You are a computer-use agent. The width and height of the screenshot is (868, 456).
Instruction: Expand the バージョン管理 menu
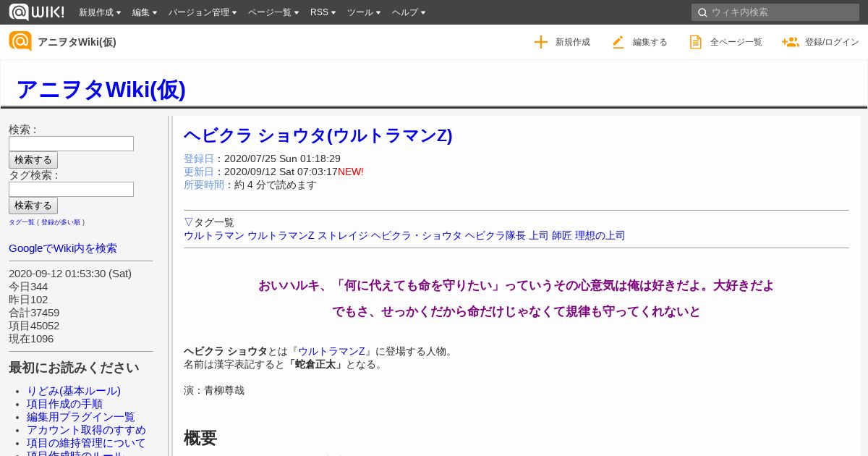pos(203,12)
